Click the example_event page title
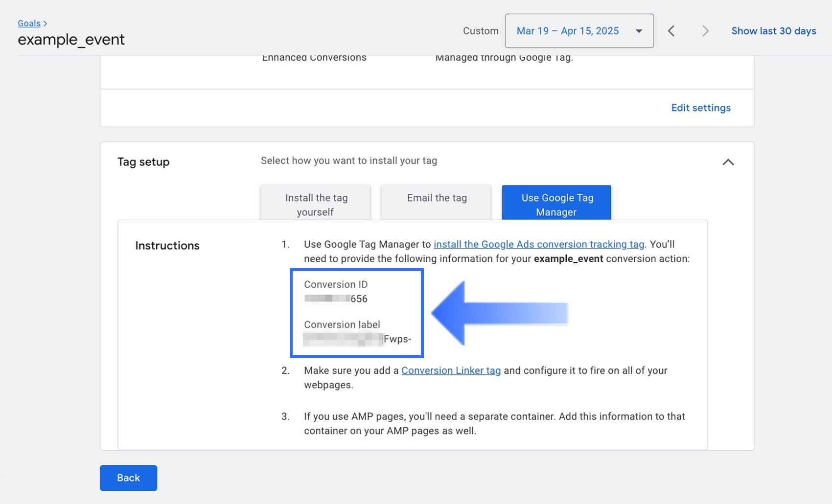 point(71,40)
